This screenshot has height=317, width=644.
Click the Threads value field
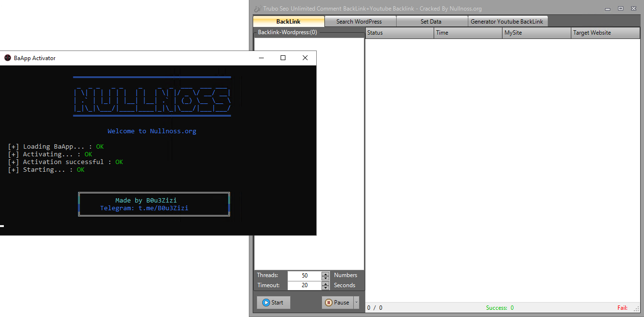304,276
